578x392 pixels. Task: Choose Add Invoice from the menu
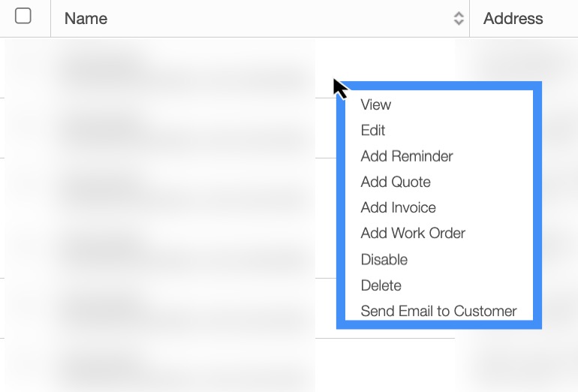[398, 207]
